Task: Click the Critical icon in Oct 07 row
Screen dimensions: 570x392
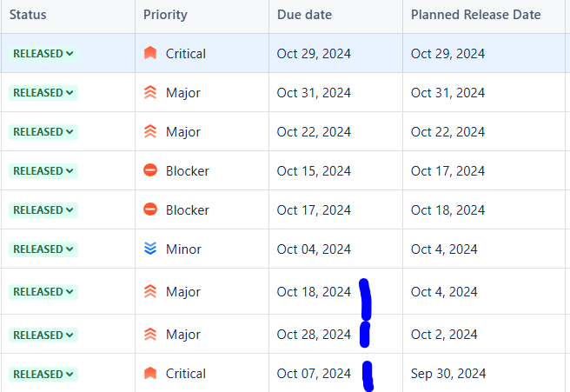Action: (150, 373)
